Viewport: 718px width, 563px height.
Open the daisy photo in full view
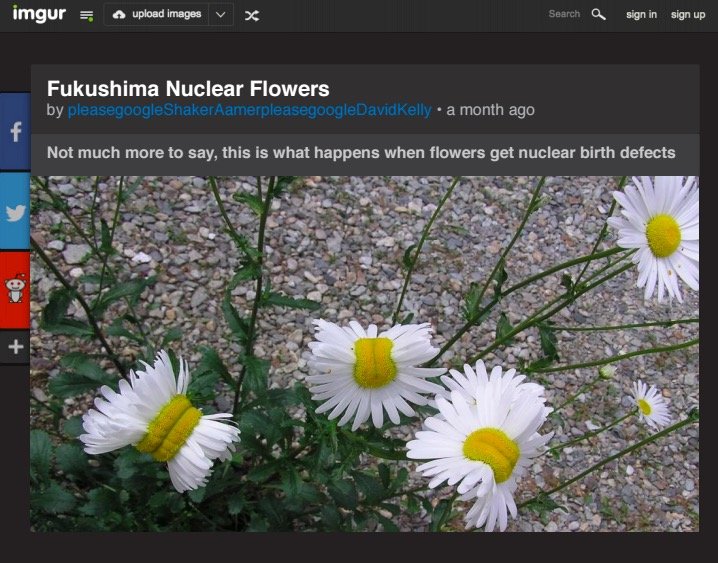(x=364, y=353)
